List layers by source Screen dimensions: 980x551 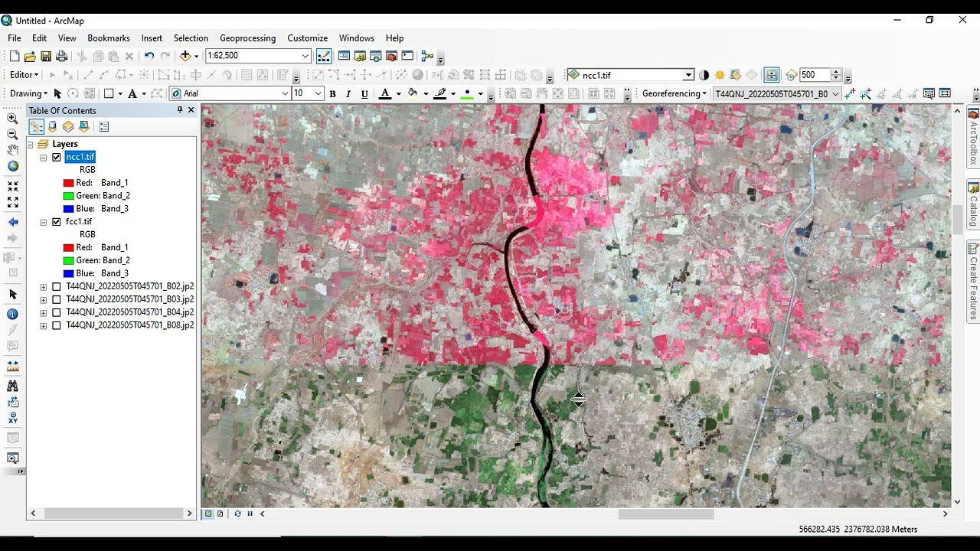pyautogui.click(x=52, y=127)
